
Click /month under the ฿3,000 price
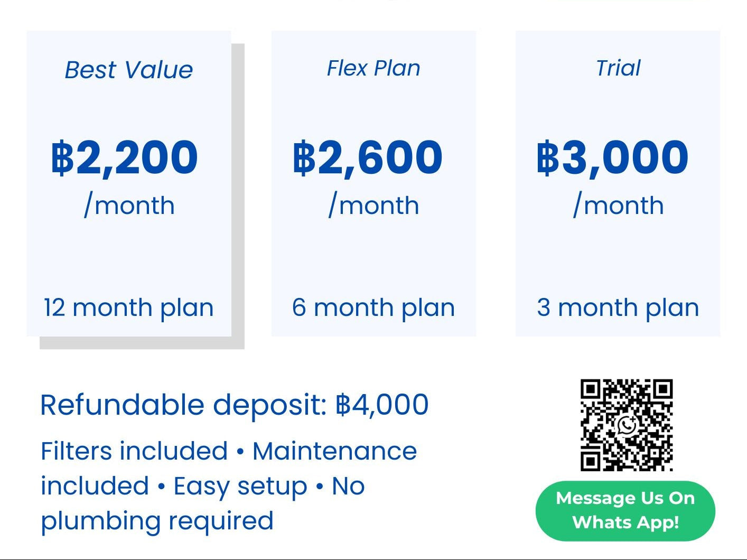[619, 205]
